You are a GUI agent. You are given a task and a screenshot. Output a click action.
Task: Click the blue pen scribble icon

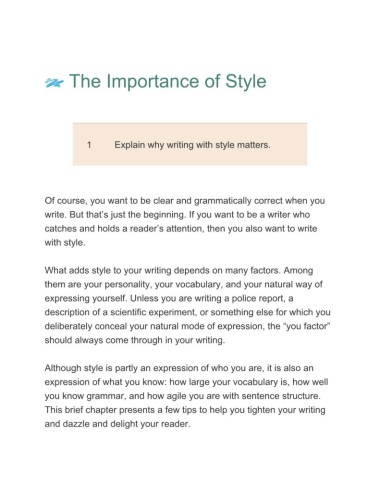(54, 82)
